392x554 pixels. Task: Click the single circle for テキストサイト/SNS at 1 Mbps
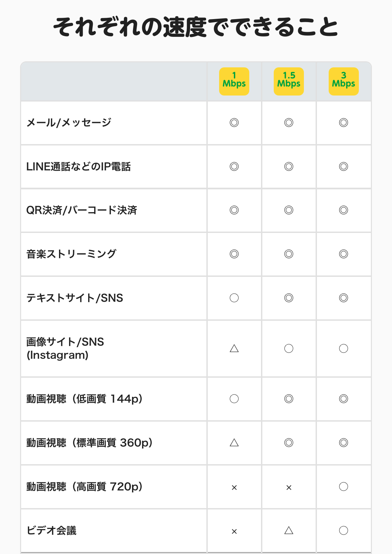click(x=234, y=298)
